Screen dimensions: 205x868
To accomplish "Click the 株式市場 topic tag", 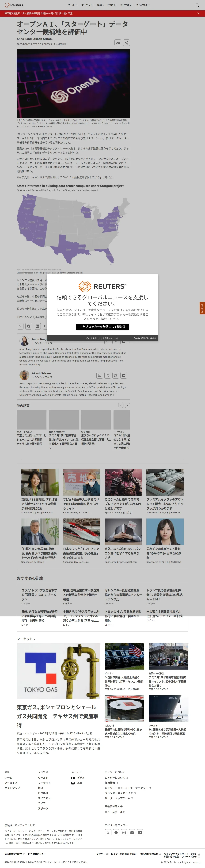I will click(x=40, y=317).
